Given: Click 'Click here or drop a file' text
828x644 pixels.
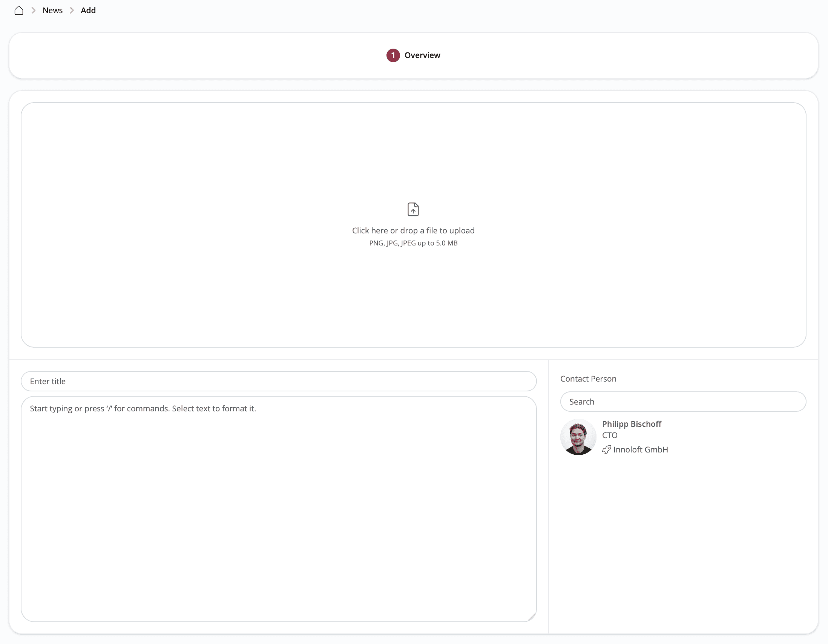Looking at the screenshot, I should [x=413, y=230].
